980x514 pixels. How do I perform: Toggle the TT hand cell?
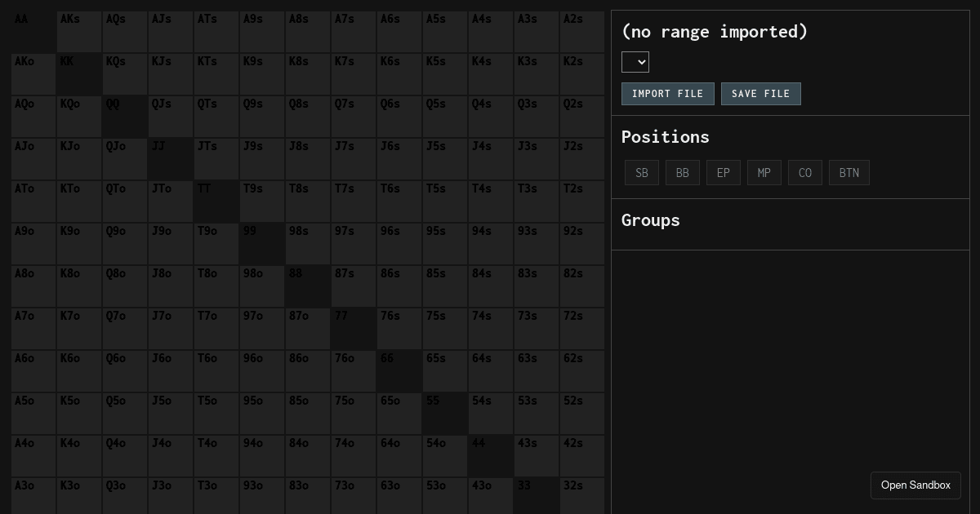(216, 201)
